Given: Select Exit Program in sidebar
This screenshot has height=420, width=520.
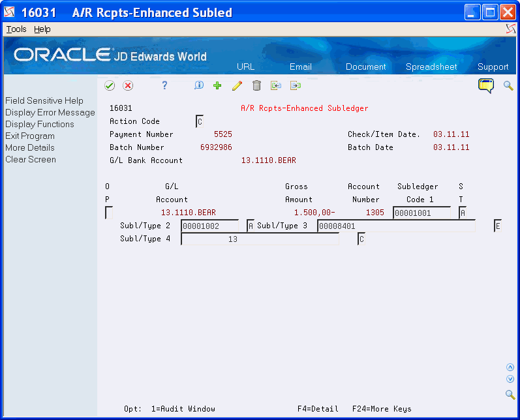Looking at the screenshot, I should click(x=30, y=136).
